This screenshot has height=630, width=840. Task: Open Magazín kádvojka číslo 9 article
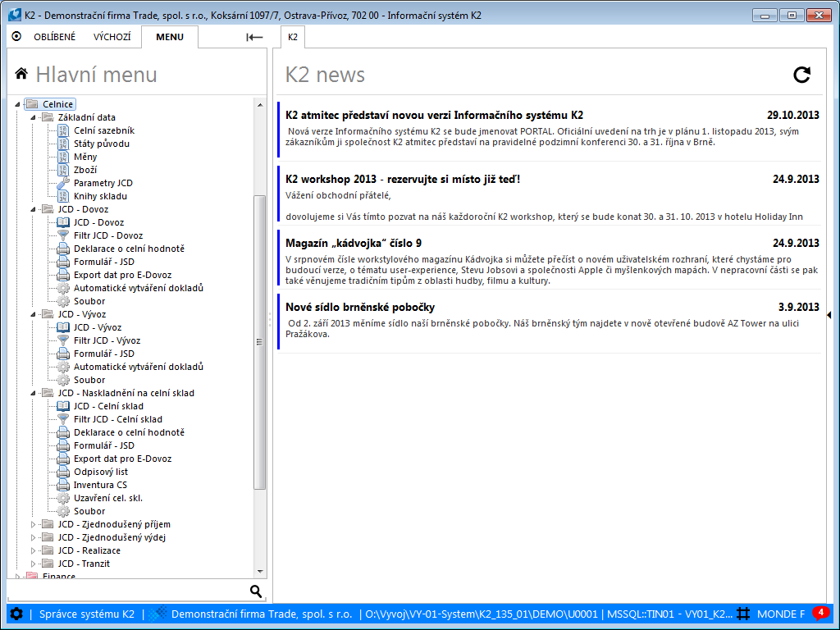point(549,258)
